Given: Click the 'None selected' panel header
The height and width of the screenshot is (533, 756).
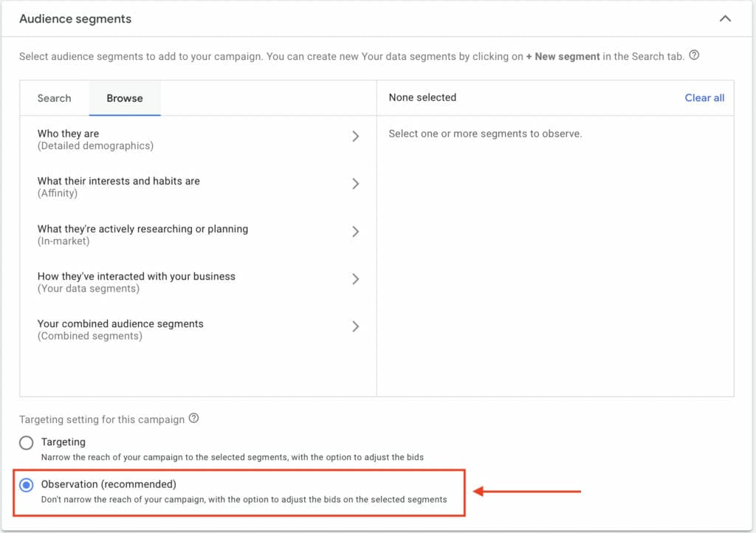Looking at the screenshot, I should [422, 97].
